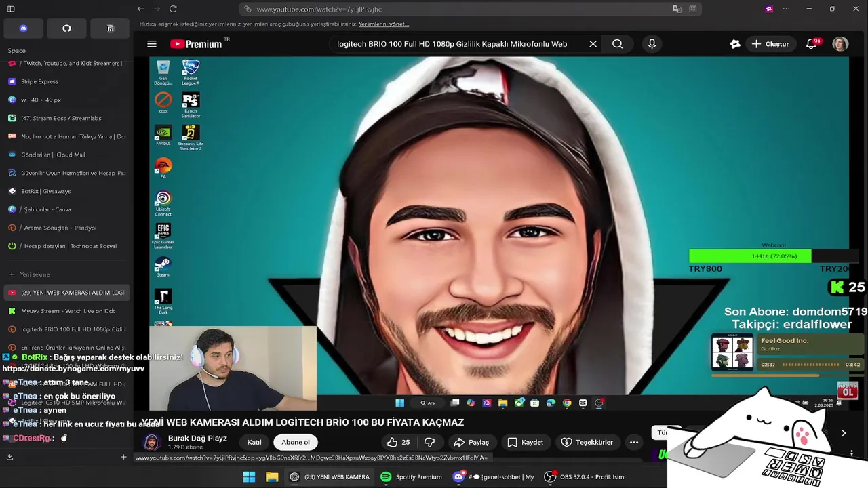Open the YouTube Playables star icon
Screen dimensions: 868x488
[735, 44]
